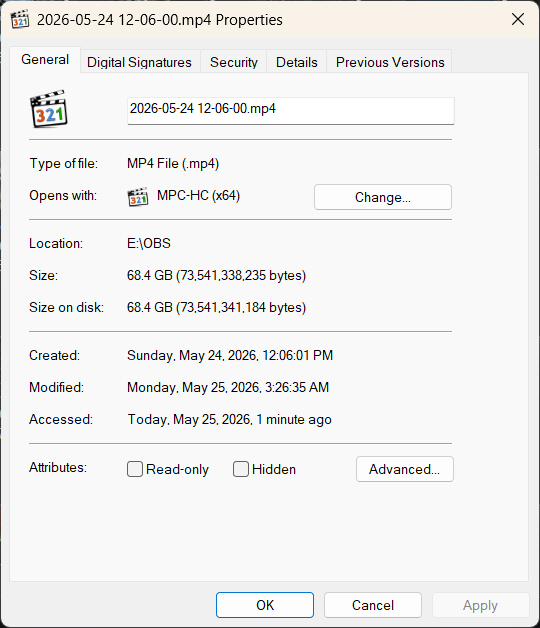This screenshot has height=628, width=540.
Task: Click the Cancel button
Action: click(373, 605)
